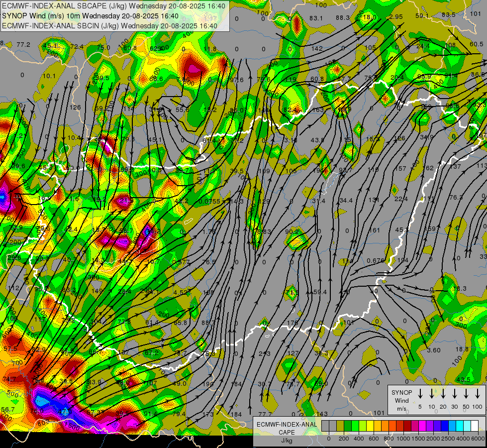Click the wind legend arrow above 100
Image resolution: width=487 pixels, height=448 pixels.
pos(478,394)
